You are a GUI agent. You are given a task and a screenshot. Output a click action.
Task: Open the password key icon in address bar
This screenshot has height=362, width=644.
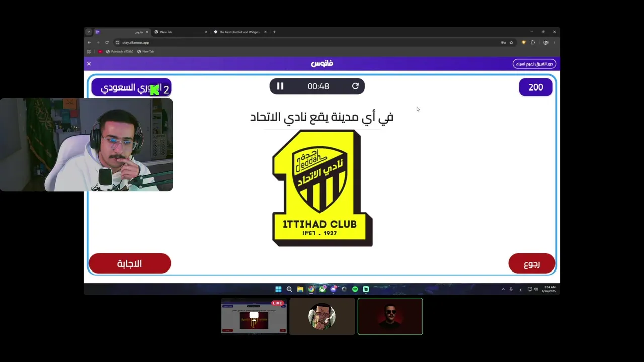[503, 42]
